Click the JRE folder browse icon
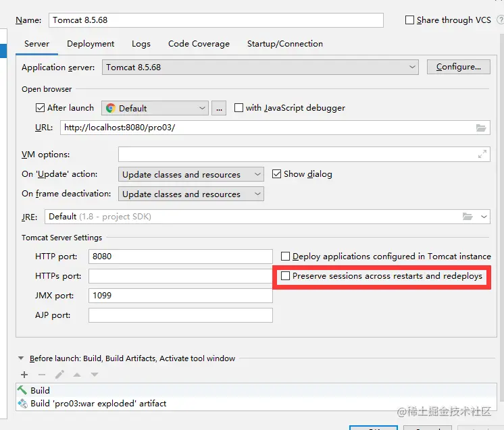 [x=468, y=217]
